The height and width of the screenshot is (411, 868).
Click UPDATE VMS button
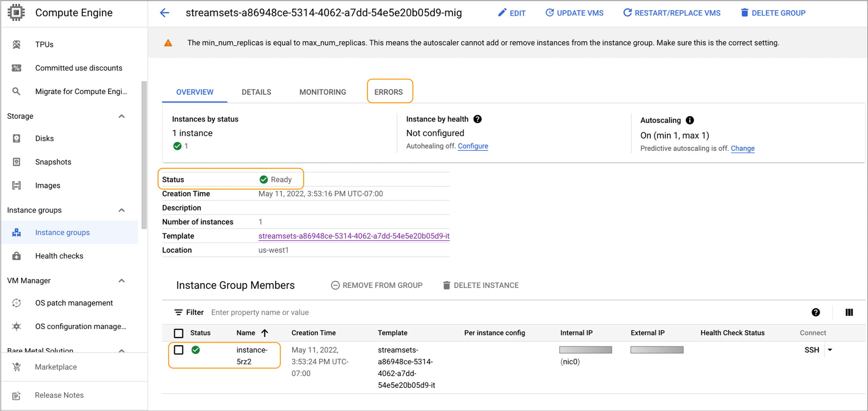574,13
